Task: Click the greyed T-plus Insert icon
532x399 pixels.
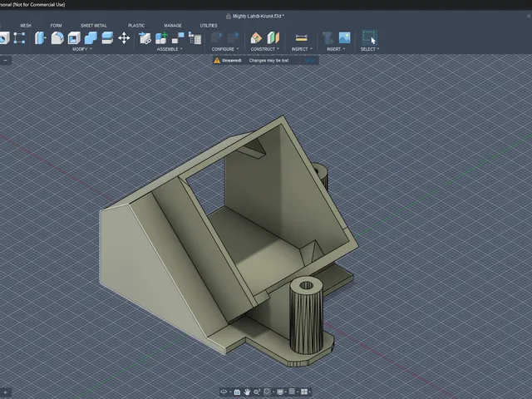Action: pos(328,37)
